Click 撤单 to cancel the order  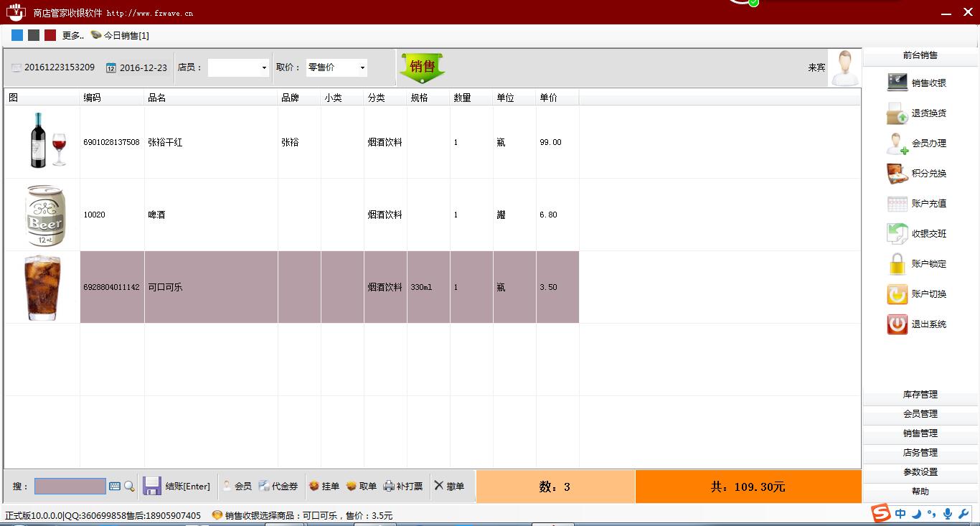click(x=451, y=487)
